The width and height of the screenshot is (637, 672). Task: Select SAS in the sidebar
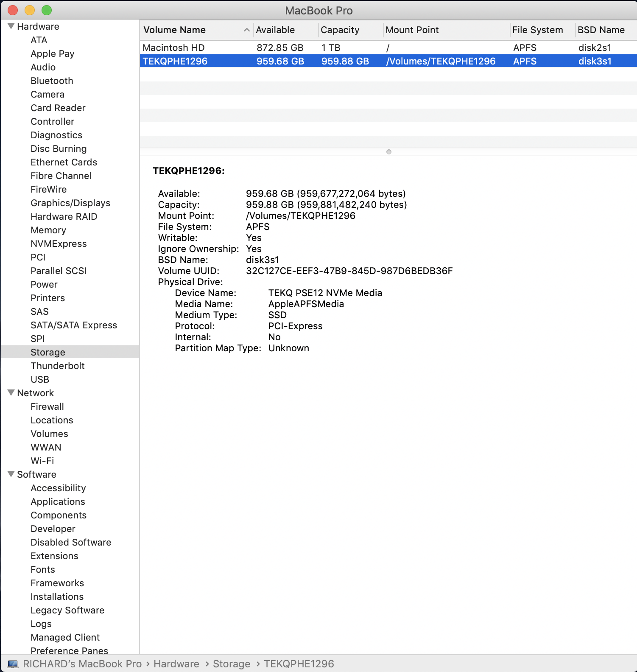click(39, 311)
